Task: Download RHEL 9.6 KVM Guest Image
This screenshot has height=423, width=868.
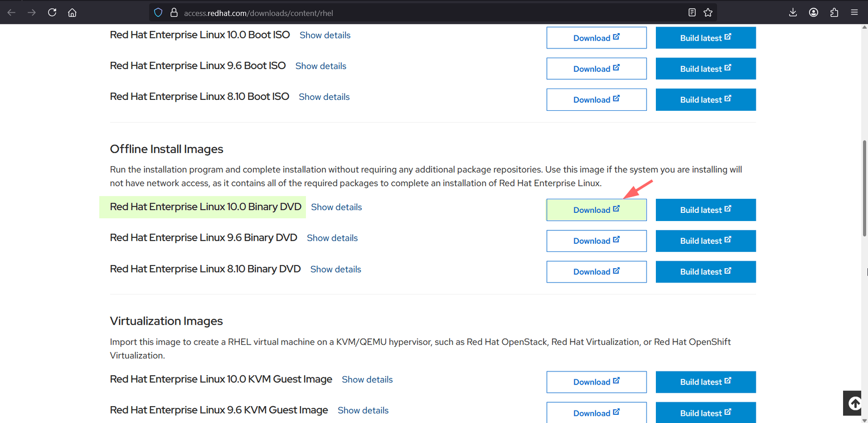Action: tap(596, 413)
